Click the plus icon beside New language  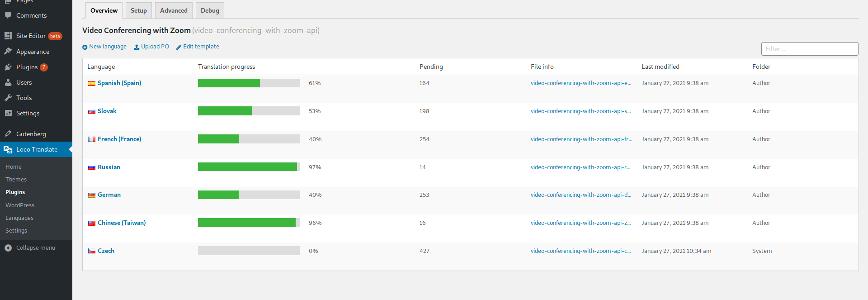coord(85,47)
